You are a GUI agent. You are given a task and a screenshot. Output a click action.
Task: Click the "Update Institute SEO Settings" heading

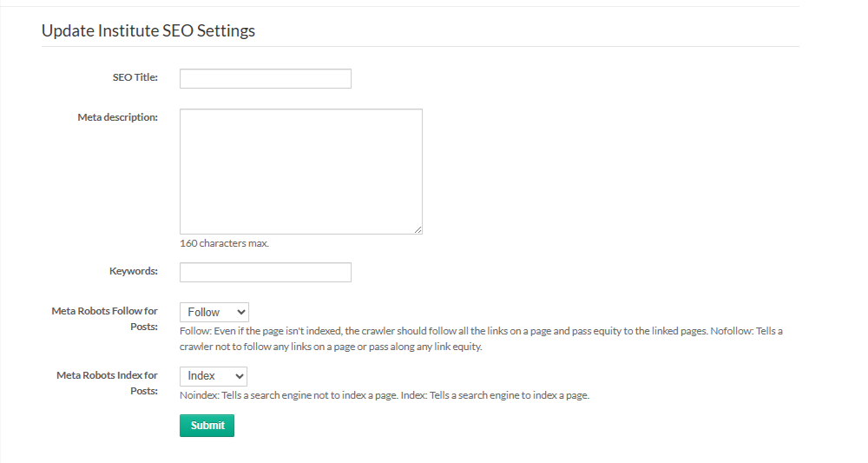pyautogui.click(x=148, y=30)
